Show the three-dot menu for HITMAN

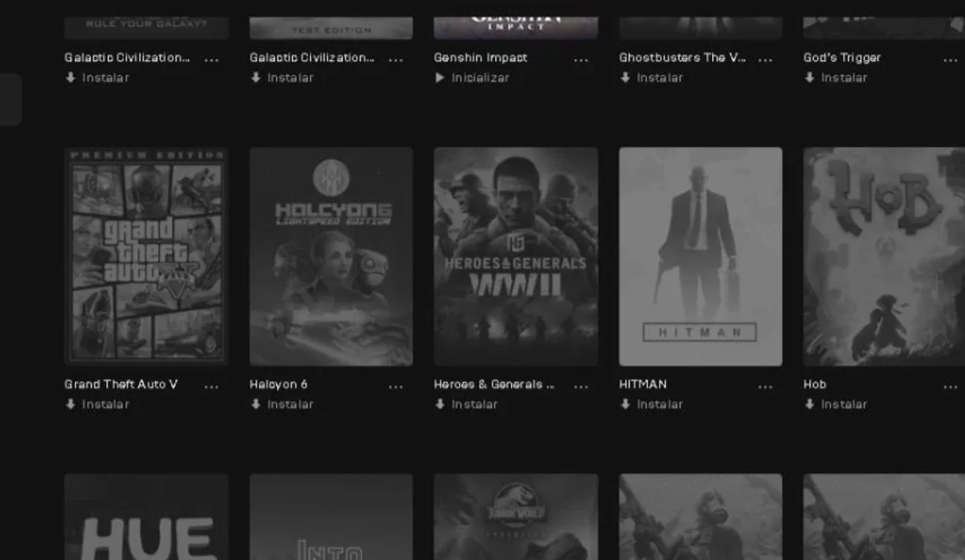click(765, 387)
